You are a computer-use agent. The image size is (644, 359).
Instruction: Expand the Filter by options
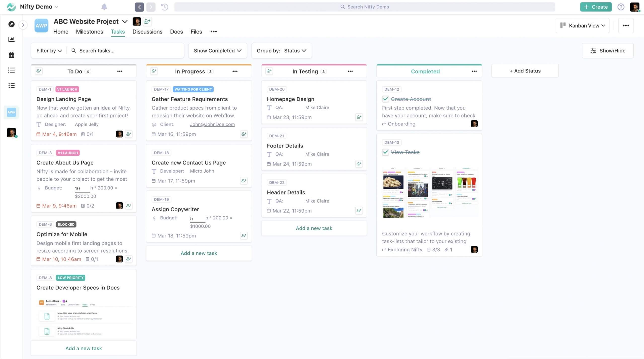point(48,50)
